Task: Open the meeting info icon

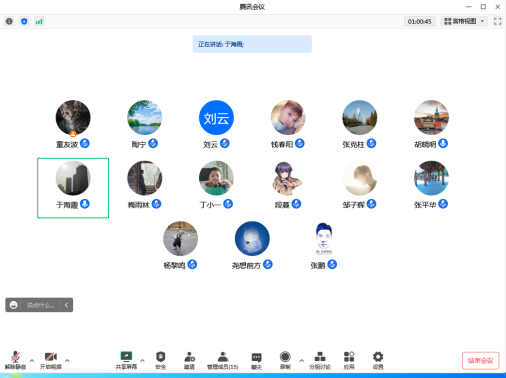Action: 9,21
